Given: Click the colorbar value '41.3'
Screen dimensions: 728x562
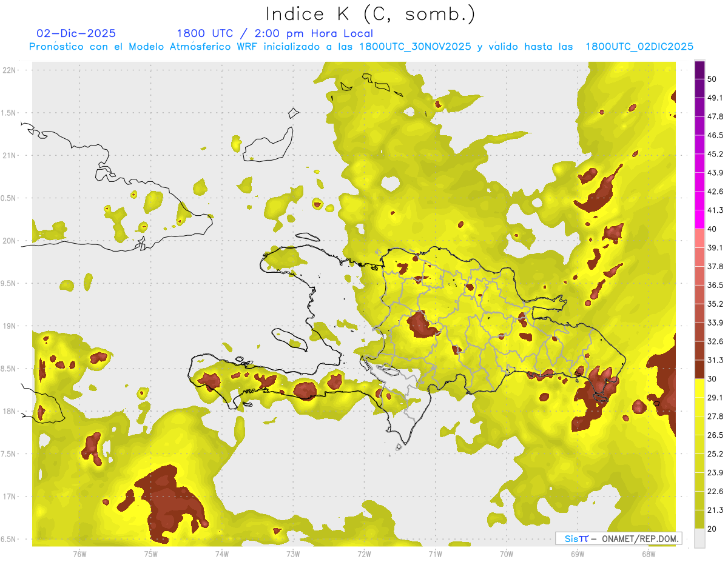Looking at the screenshot, I should (715, 210).
